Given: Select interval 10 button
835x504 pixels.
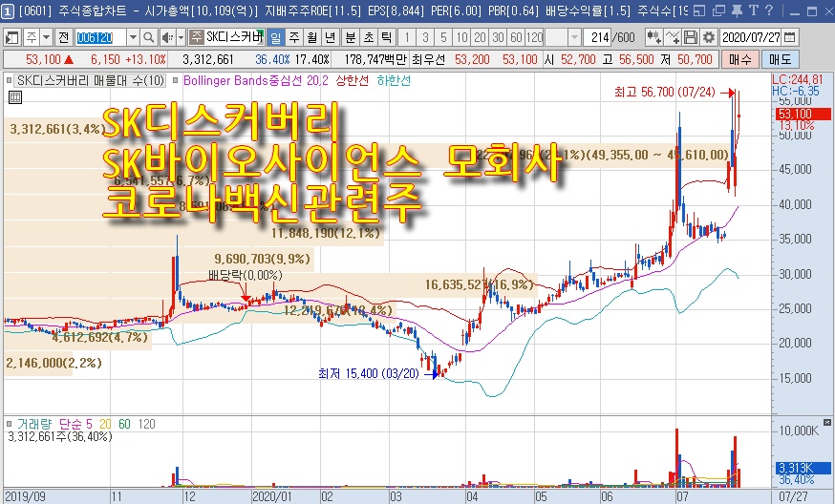Looking at the screenshot, I should click(461, 37).
